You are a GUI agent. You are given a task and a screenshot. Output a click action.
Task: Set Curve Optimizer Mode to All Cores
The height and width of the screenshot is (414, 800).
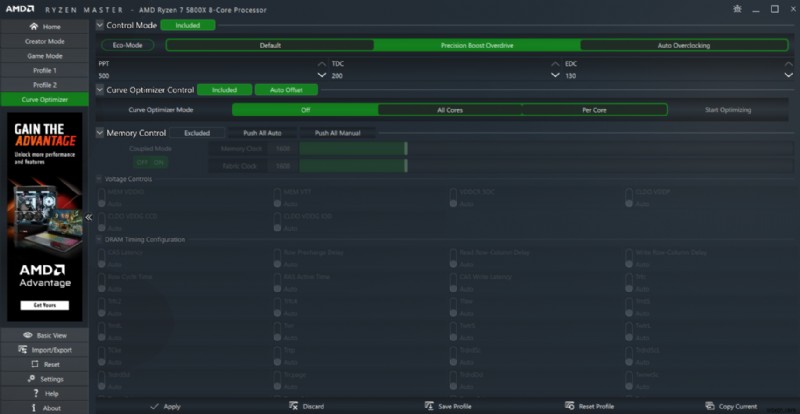click(450, 110)
